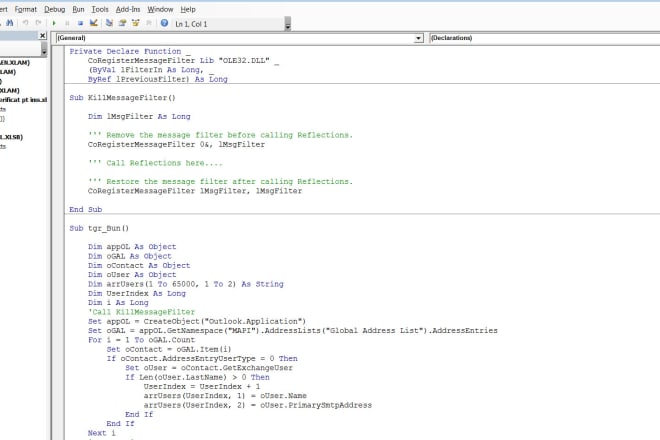Screen dimensions: 660x440
Task: Expand the (General) object dropdown arrow
Action: (418, 38)
